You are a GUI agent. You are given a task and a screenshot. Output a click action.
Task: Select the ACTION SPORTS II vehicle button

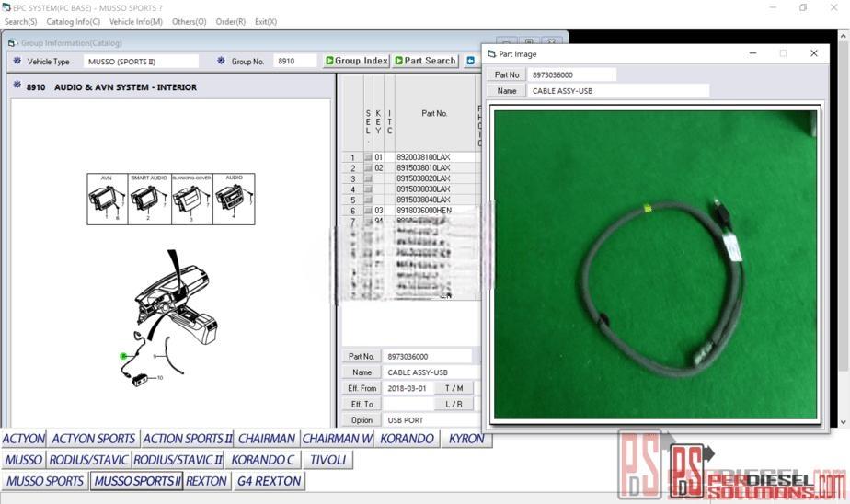click(x=188, y=439)
